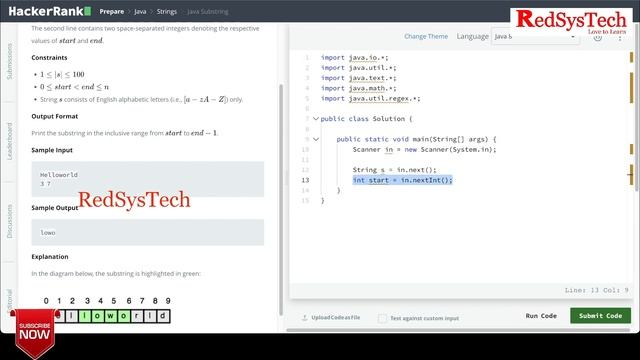Switch to the Leaderboard side tab
This screenshot has width=640, height=360.
click(9, 141)
